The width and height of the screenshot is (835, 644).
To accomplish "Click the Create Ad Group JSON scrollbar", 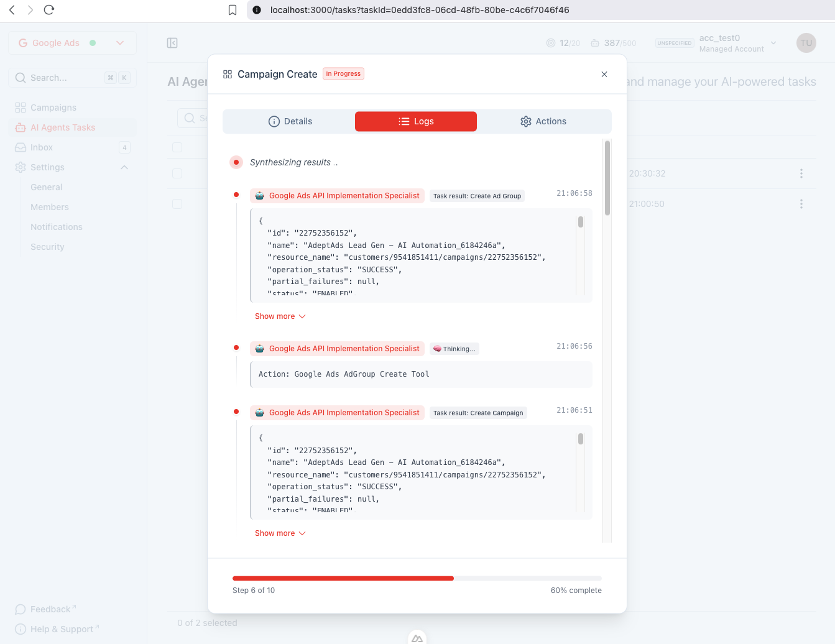I will point(581,222).
